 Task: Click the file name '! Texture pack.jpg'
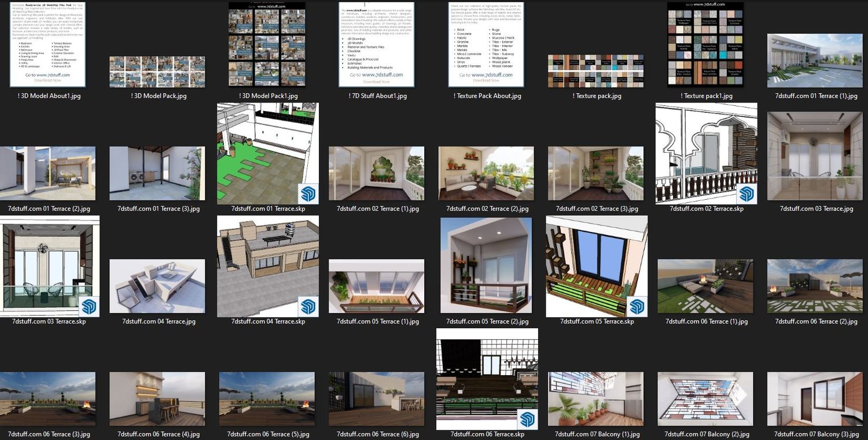[x=596, y=96]
